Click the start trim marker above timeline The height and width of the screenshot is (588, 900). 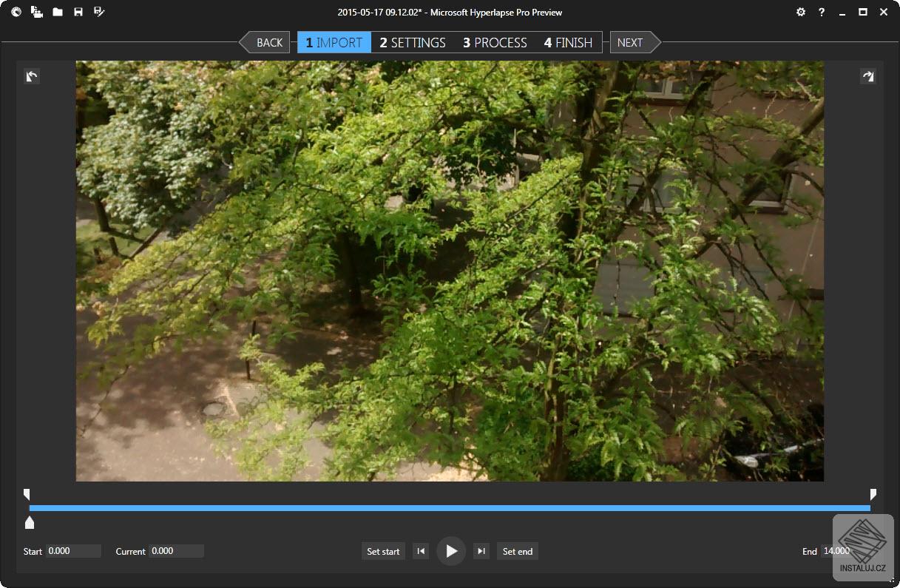27,494
